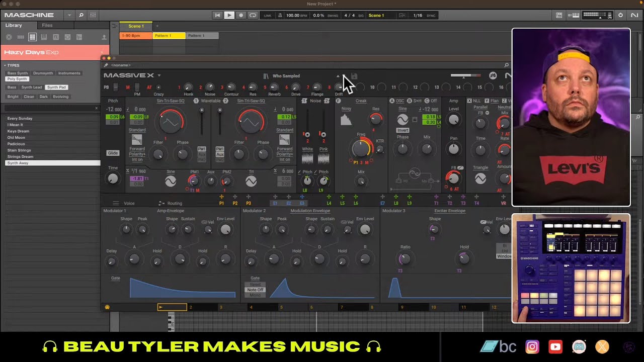
Task: Toggle the loop button in transport
Action: (253, 15)
